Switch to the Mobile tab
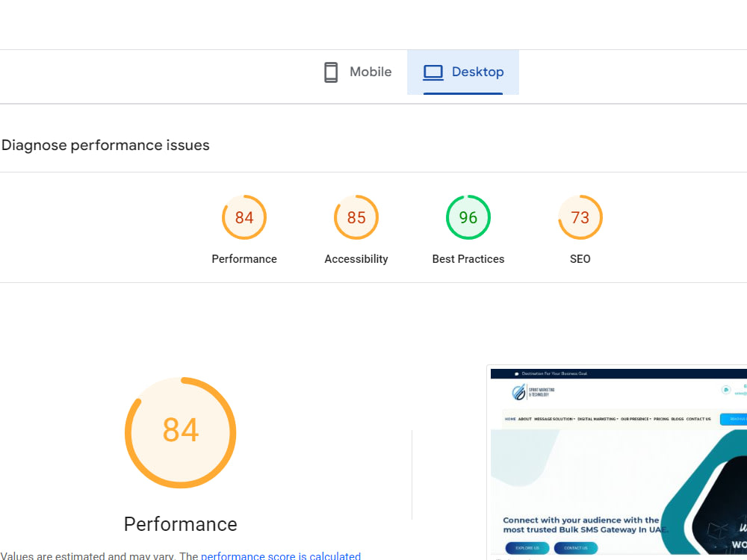 pyautogui.click(x=358, y=72)
